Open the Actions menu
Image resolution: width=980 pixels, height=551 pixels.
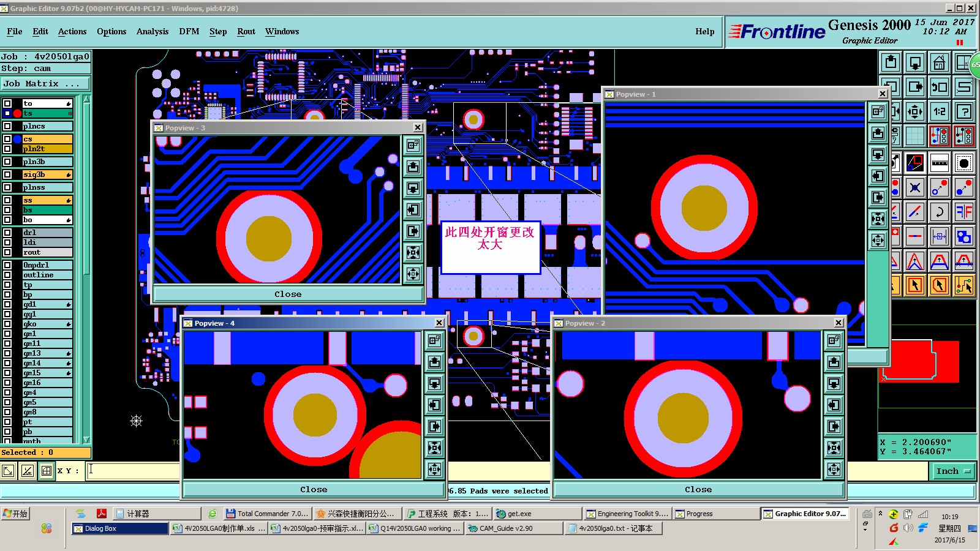72,32
